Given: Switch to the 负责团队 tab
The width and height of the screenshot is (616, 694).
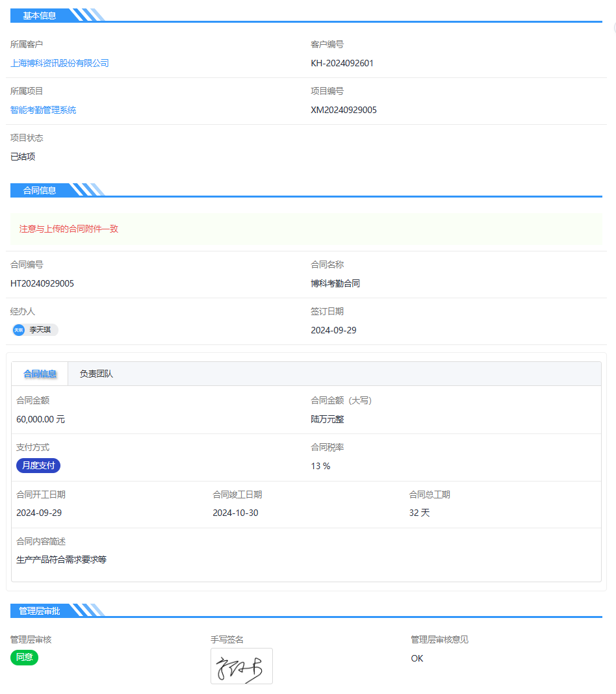Looking at the screenshot, I should (96, 374).
